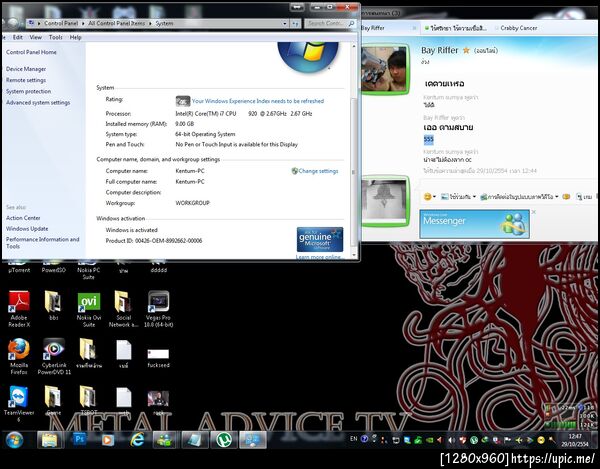Open the rock thumbnail file on desktop
Image resolution: width=600 pixels, height=469 pixels.
tap(158, 402)
